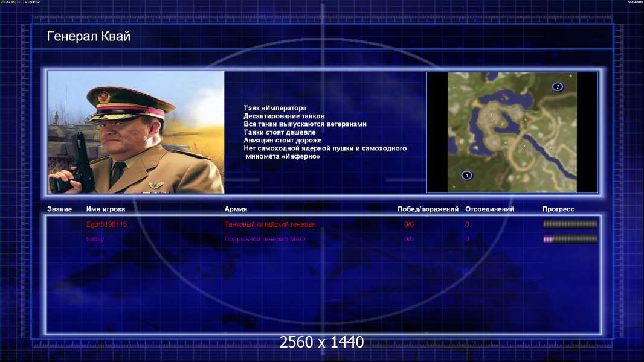Click 'Танковый китайский генерал' army entry
The height and width of the screenshot is (362, 644).
pos(270,224)
